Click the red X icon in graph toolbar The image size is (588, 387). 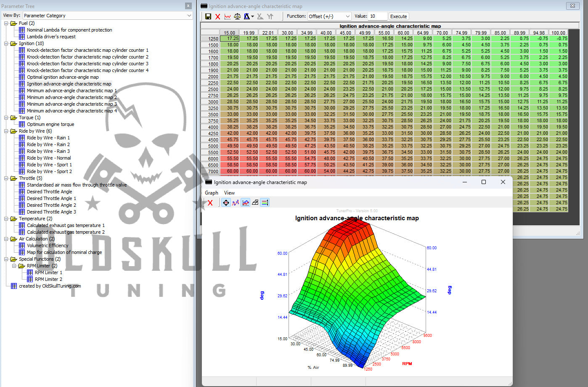tap(210, 203)
